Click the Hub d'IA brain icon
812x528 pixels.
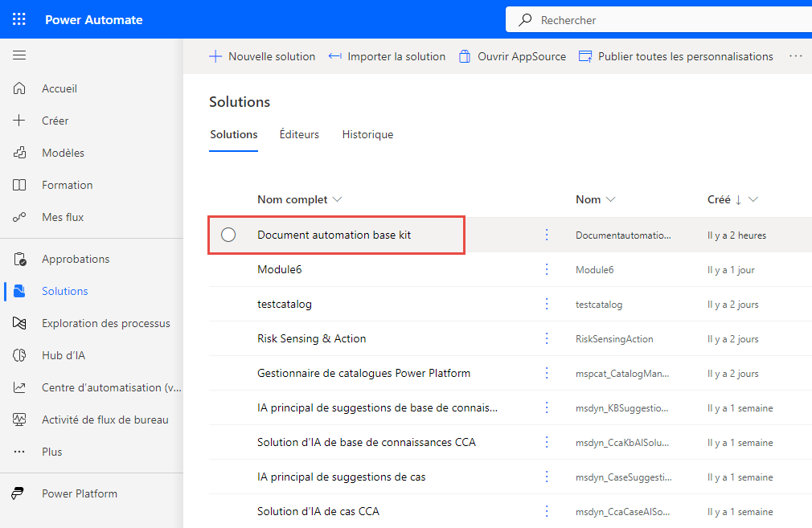tap(19, 355)
